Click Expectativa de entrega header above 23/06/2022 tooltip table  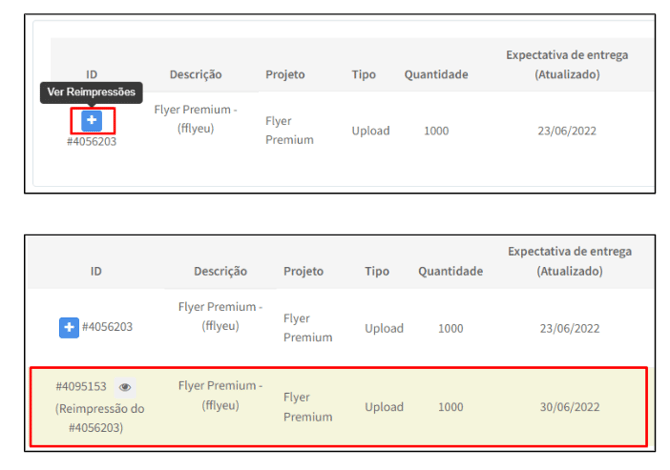[x=567, y=64]
